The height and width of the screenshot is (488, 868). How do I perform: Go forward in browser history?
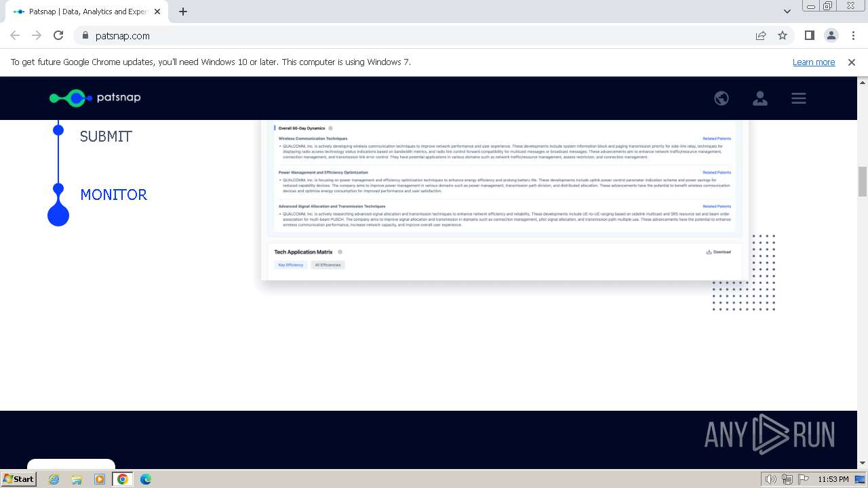[37, 35]
